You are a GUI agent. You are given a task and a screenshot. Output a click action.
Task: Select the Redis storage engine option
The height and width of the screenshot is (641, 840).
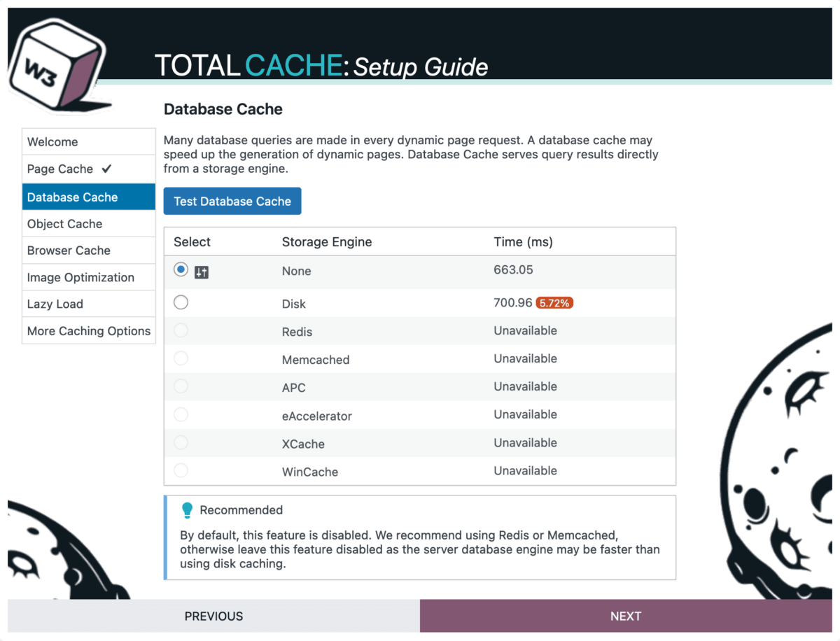tap(181, 330)
